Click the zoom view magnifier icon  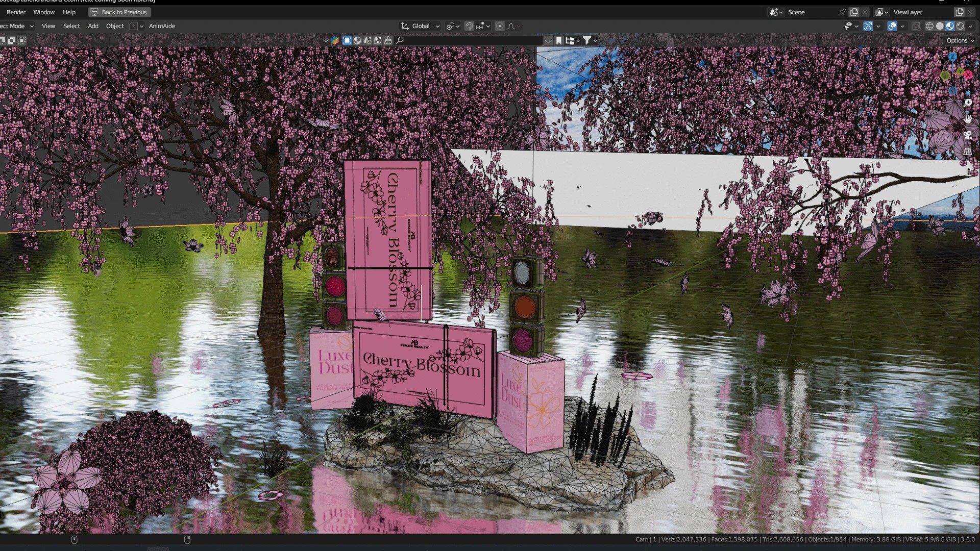(x=968, y=103)
